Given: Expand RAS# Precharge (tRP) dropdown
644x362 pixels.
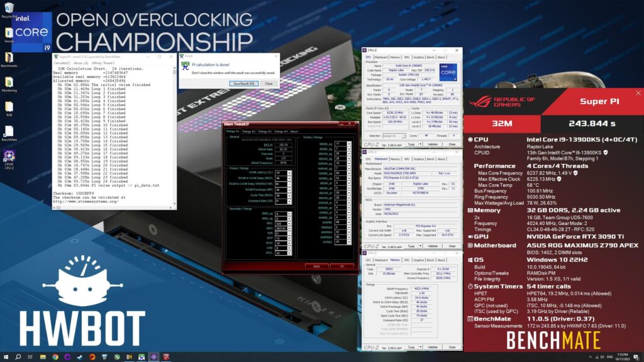Looking at the screenshot, I should [289, 190].
